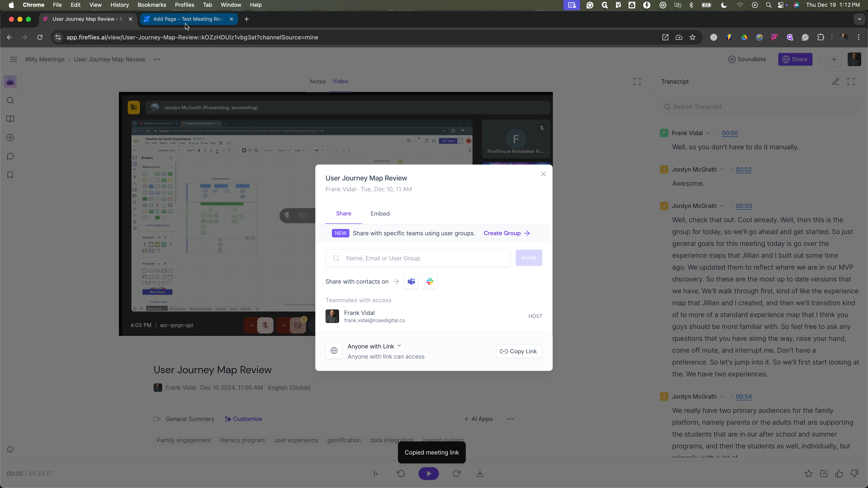Click the thumbs up icon
The height and width of the screenshot is (488, 868).
[839, 474]
